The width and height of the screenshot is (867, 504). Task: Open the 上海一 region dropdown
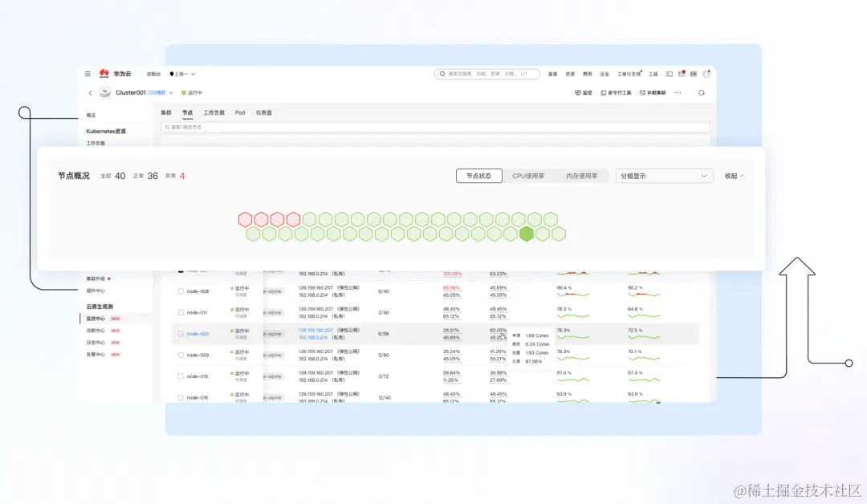point(182,74)
